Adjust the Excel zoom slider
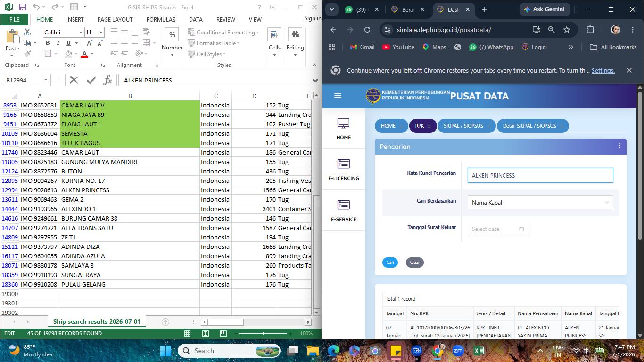644x362 pixels. pyautogui.click(x=263, y=333)
